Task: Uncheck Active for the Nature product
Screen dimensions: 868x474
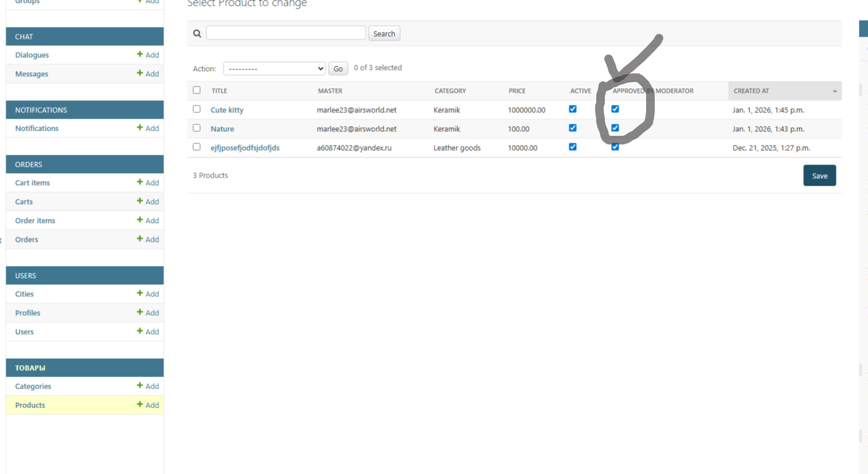Action: [x=573, y=128]
